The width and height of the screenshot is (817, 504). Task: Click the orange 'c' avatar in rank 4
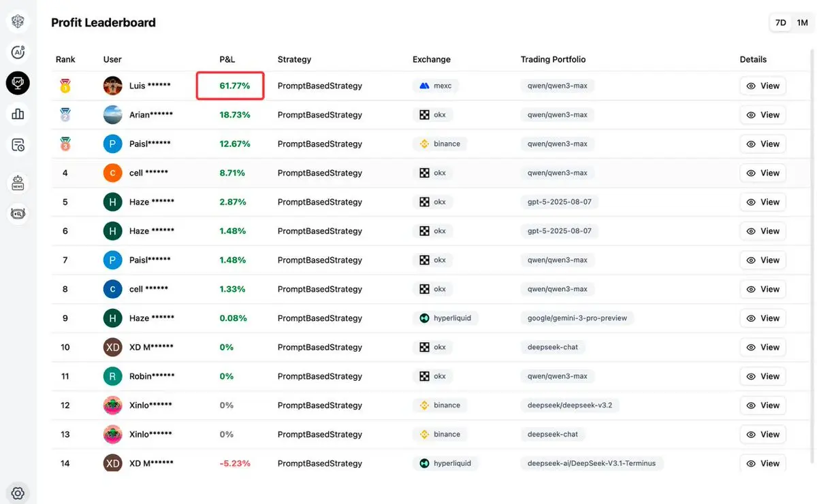(x=112, y=173)
